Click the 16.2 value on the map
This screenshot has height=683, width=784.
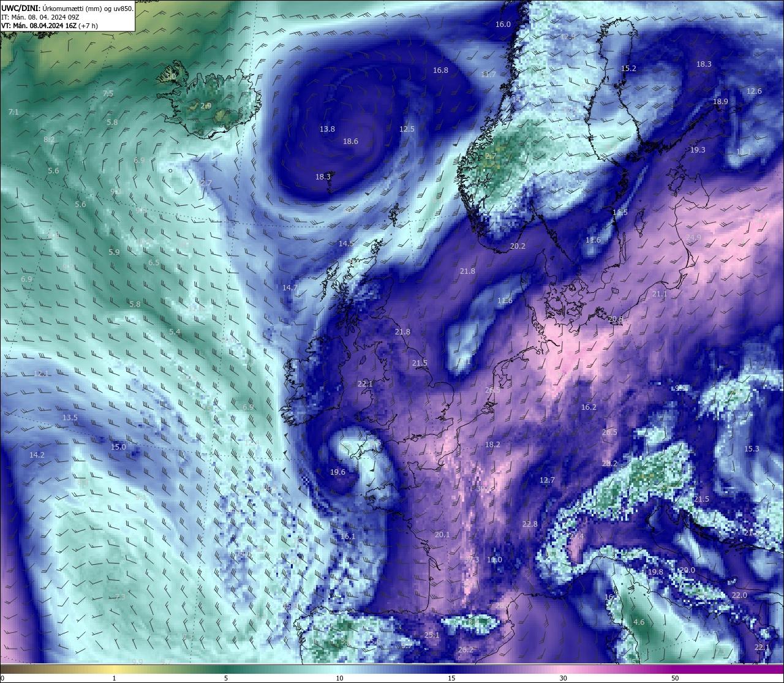pos(589,407)
